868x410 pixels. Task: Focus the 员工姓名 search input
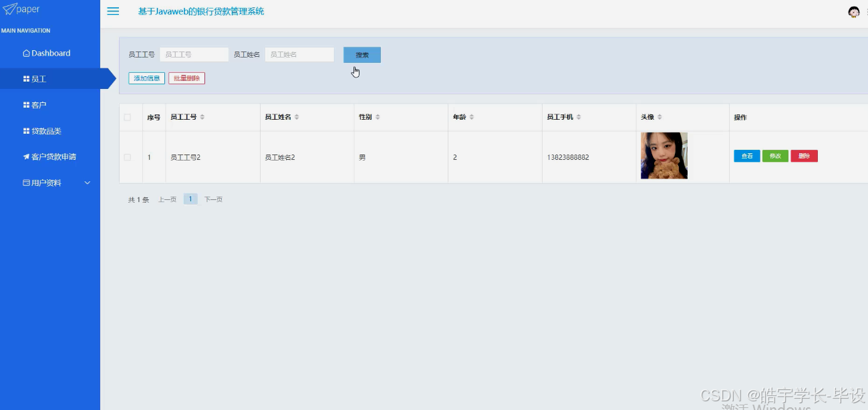(299, 55)
